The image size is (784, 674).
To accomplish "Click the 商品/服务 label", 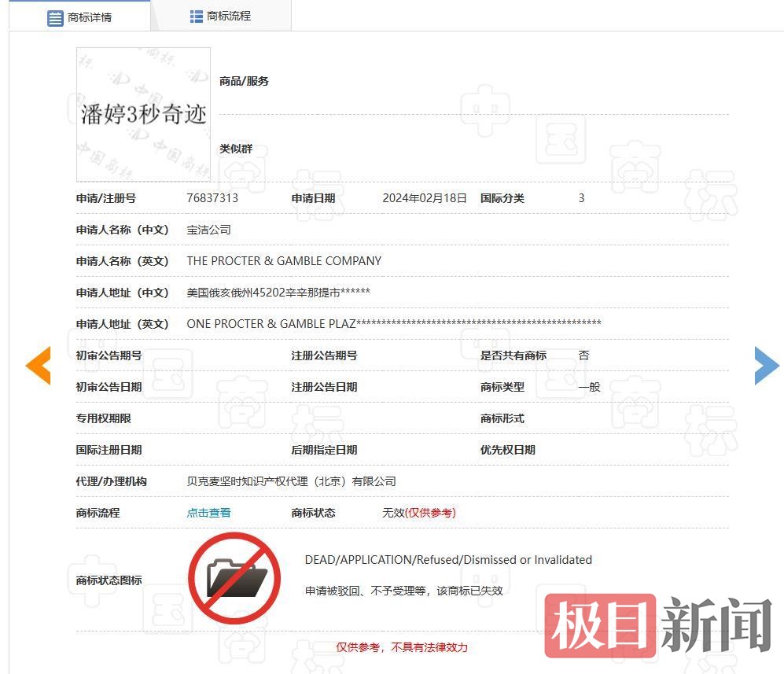I will pyautogui.click(x=244, y=81).
